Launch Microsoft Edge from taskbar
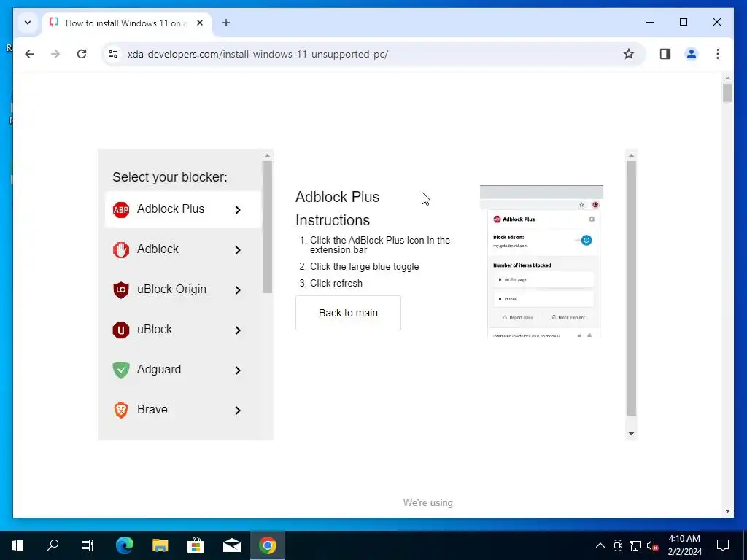 click(125, 545)
